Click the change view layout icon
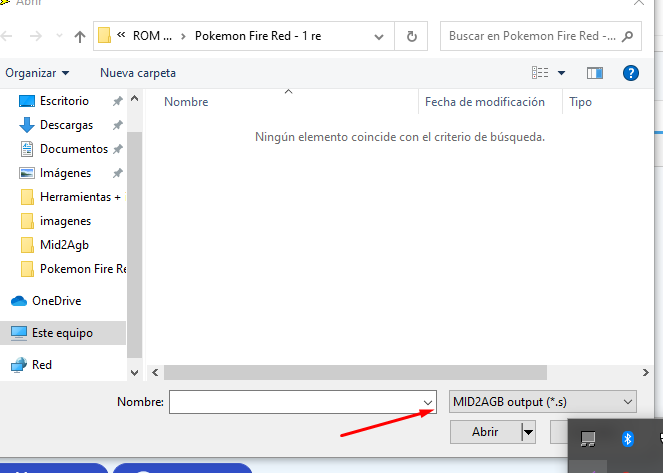The height and width of the screenshot is (473, 663). (540, 73)
